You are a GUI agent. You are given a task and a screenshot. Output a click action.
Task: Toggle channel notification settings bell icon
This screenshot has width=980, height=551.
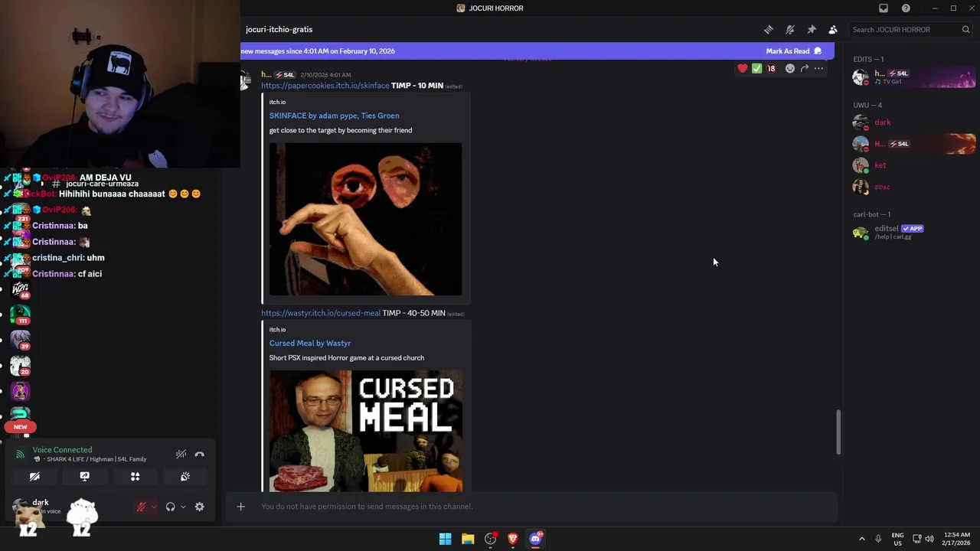click(790, 30)
